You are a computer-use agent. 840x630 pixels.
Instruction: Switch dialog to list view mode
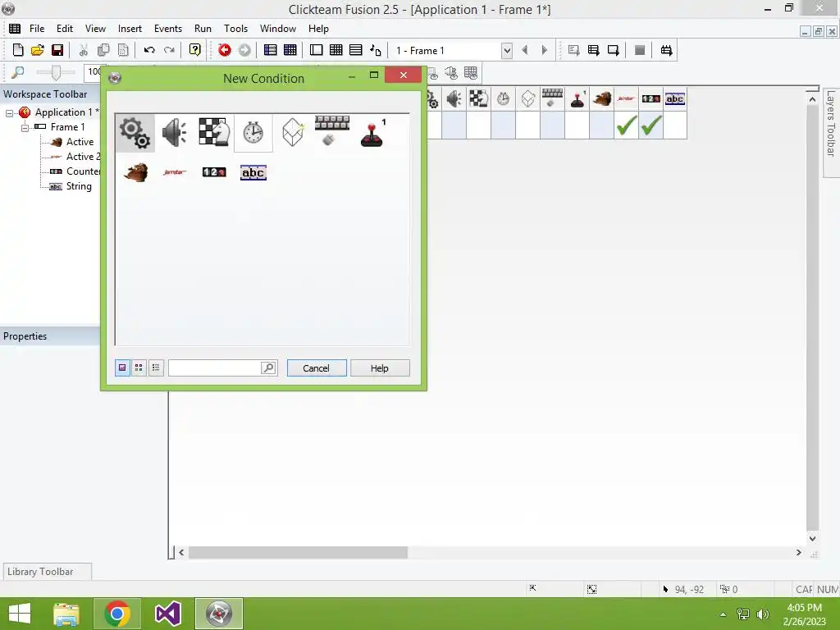coord(156,367)
